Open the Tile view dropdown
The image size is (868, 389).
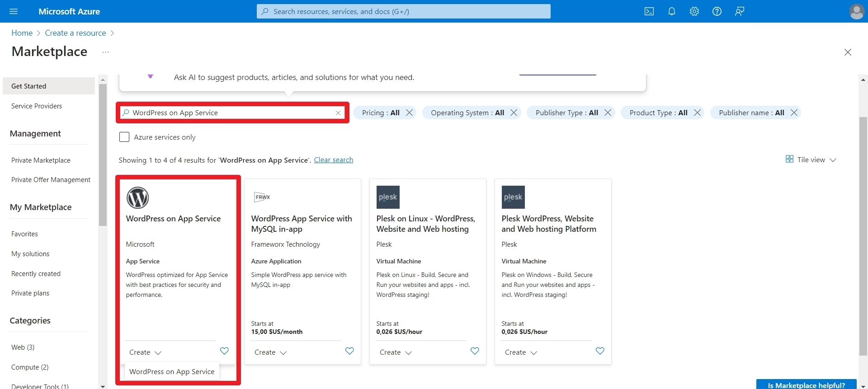811,159
